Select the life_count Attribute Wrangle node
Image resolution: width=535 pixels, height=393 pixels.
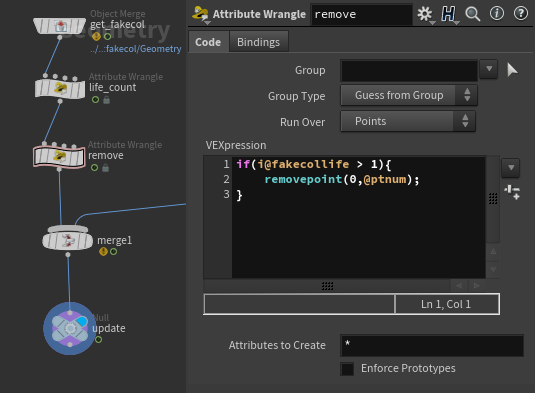point(60,88)
